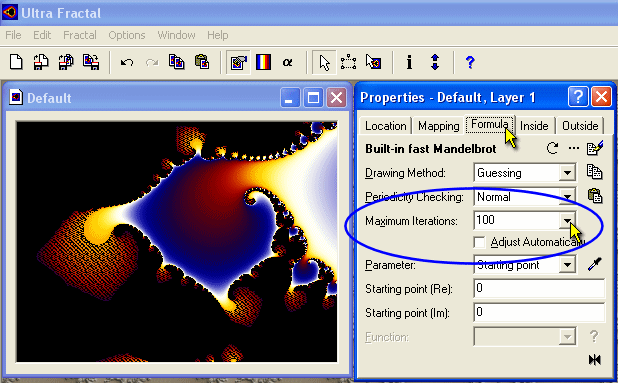Click the alpha symbol toolbar icon
The image size is (618, 383).
click(x=288, y=62)
